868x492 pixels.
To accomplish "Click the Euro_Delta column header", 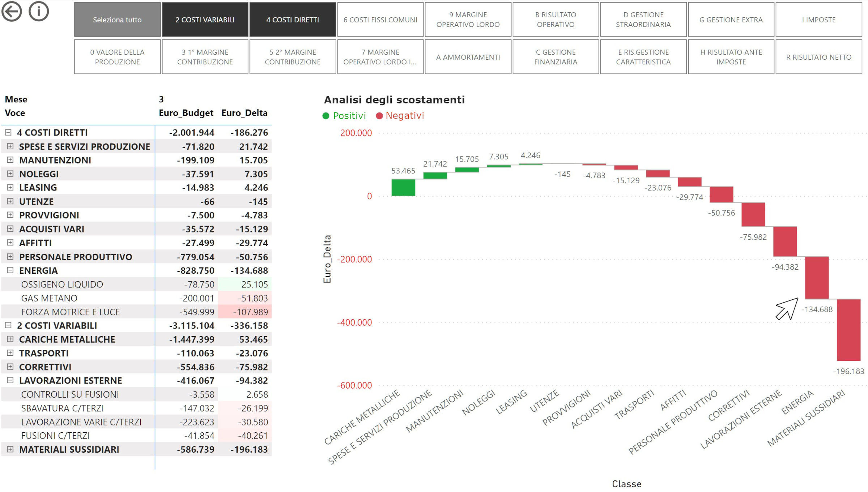I will pyautogui.click(x=244, y=113).
